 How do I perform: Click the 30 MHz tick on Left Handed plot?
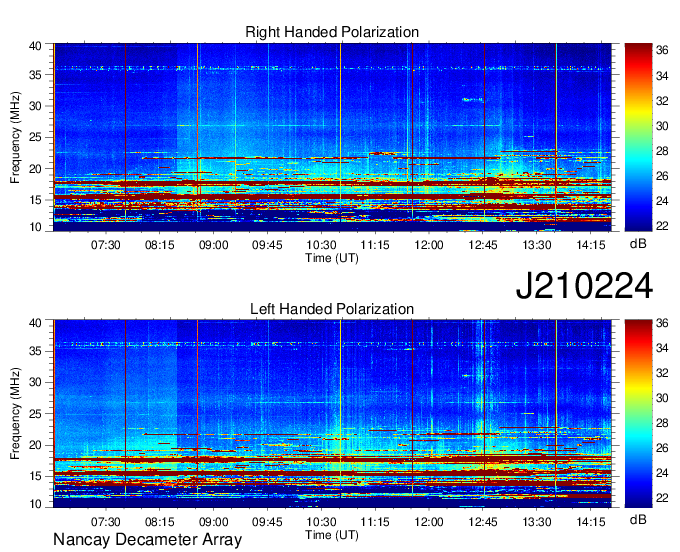click(35, 382)
